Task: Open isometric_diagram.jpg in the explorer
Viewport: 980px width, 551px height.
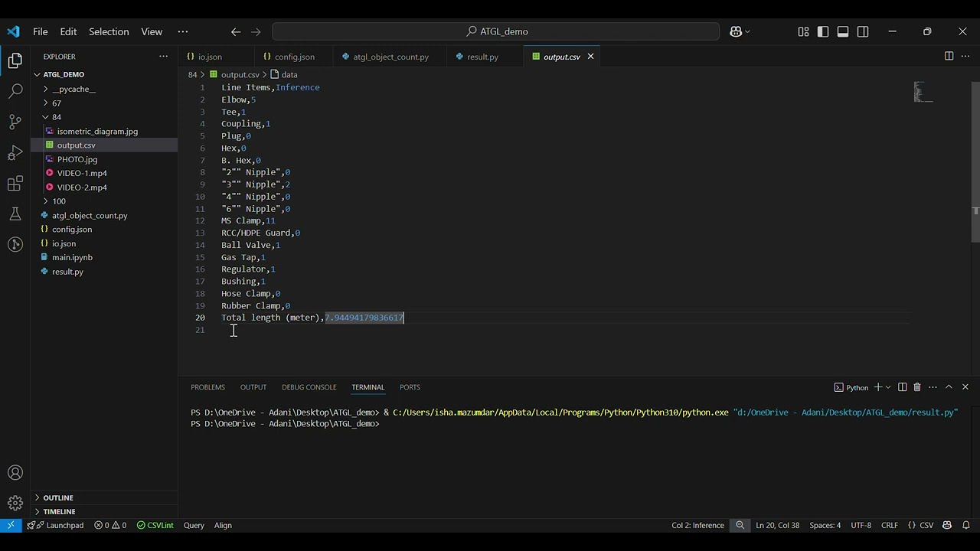Action: 97,131
